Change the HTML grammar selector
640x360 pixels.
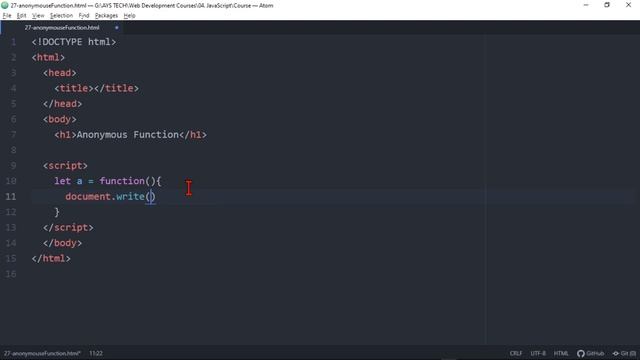tap(561, 353)
